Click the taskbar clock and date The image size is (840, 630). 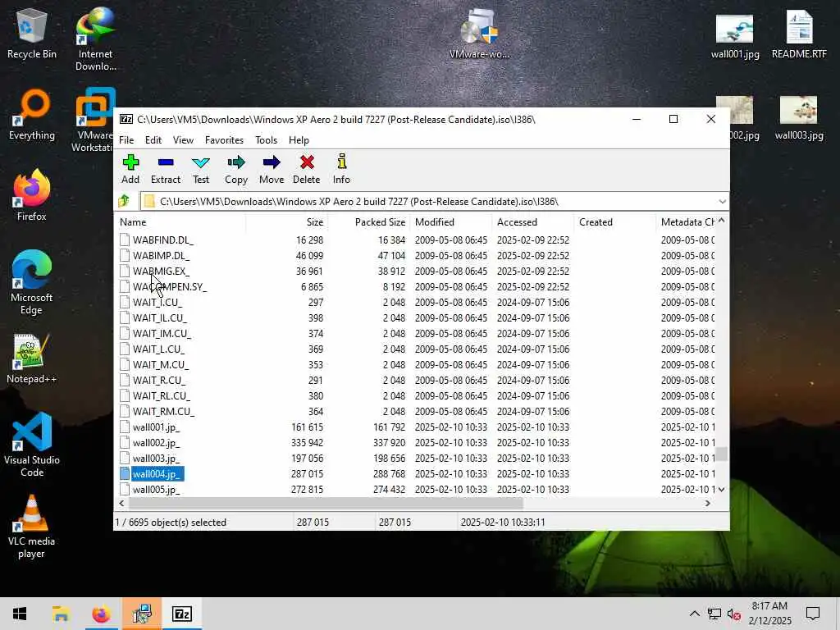coord(769,614)
